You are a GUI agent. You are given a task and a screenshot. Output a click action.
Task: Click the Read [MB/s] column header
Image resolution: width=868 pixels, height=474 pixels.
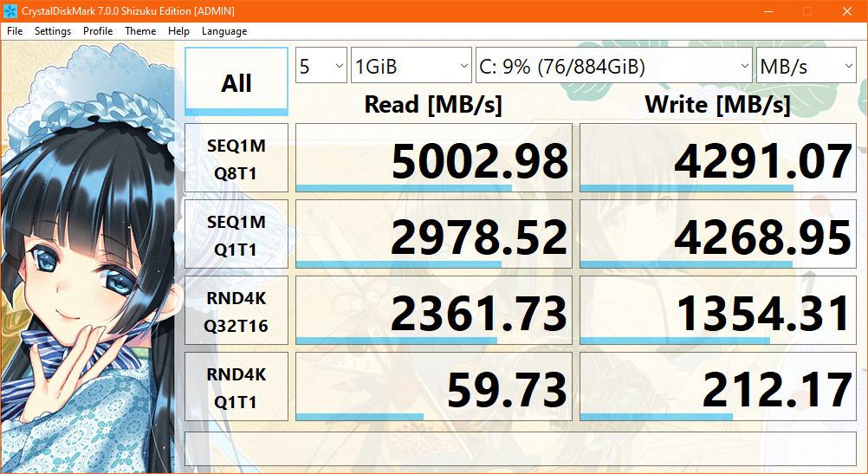[433, 105]
